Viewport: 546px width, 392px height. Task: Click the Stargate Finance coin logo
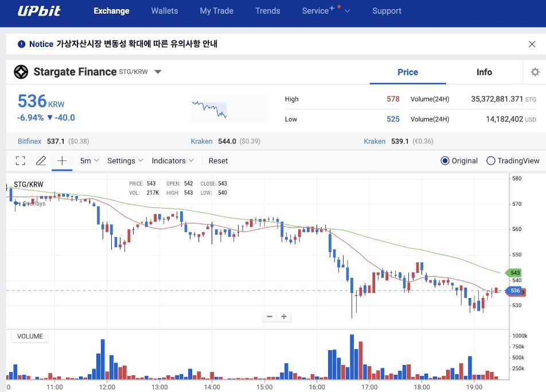21,72
